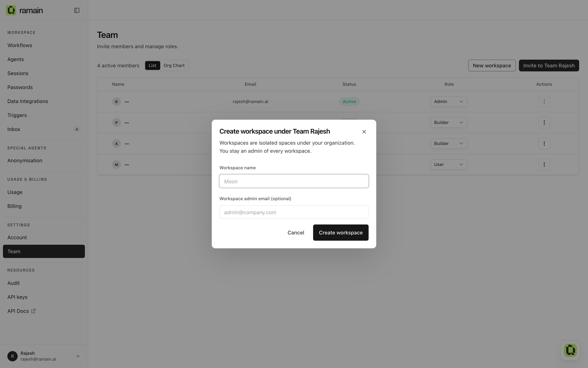Image resolution: width=588 pixels, height=368 pixels.
Task: Switch member view to List
Action: click(153, 66)
